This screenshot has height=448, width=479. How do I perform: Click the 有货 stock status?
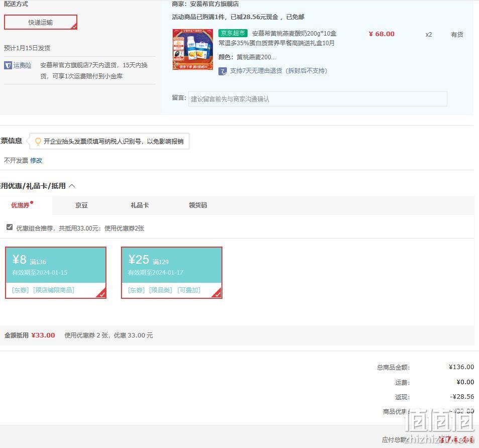pyautogui.click(x=457, y=34)
